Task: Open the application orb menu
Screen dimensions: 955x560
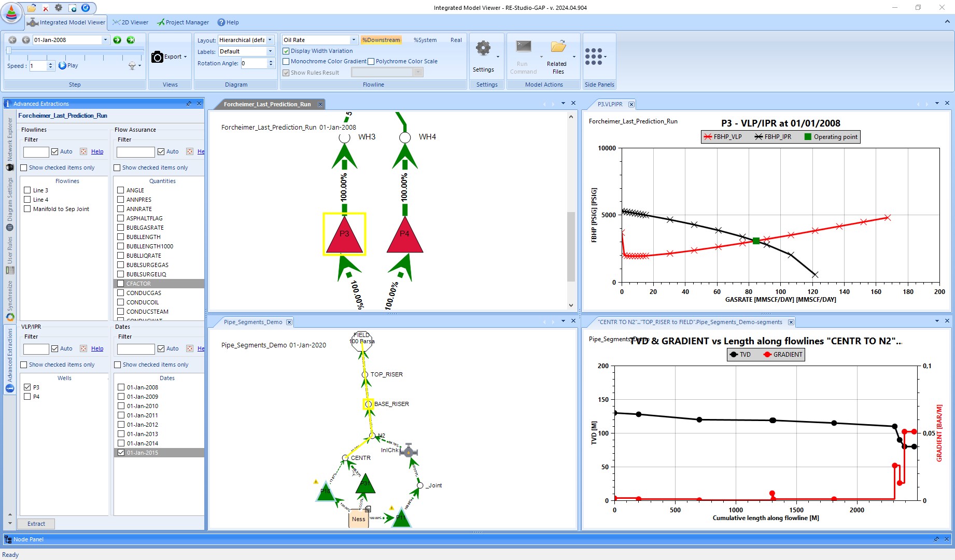Action: pyautogui.click(x=11, y=12)
